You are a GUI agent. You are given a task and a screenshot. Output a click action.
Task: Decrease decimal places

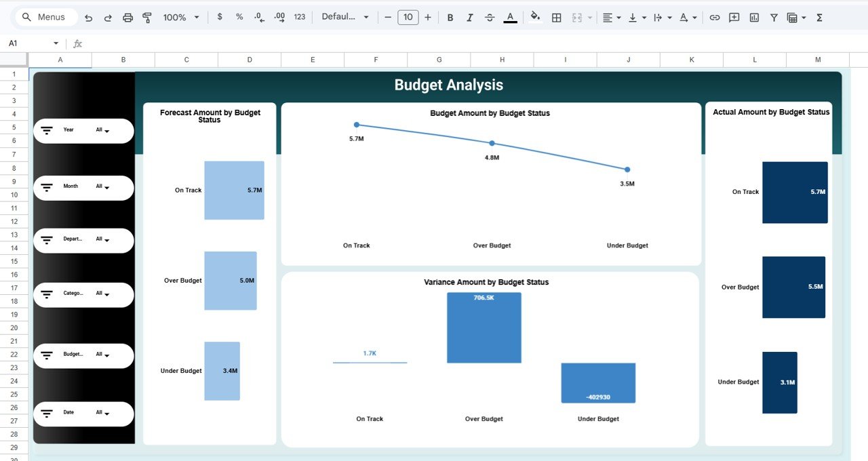(258, 17)
